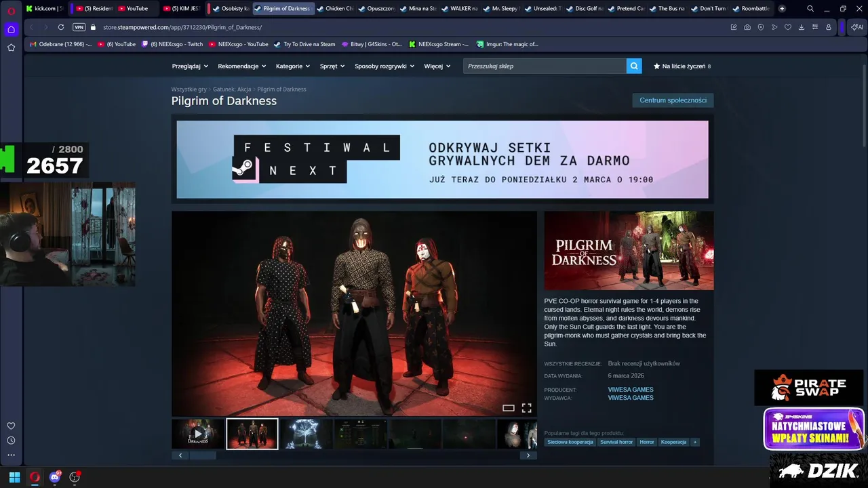Open new tab with plus icon
868x488 pixels.
pos(782,9)
